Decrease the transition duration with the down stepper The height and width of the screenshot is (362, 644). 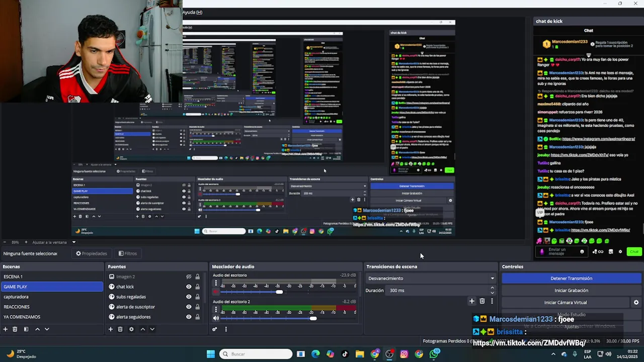coord(492,293)
